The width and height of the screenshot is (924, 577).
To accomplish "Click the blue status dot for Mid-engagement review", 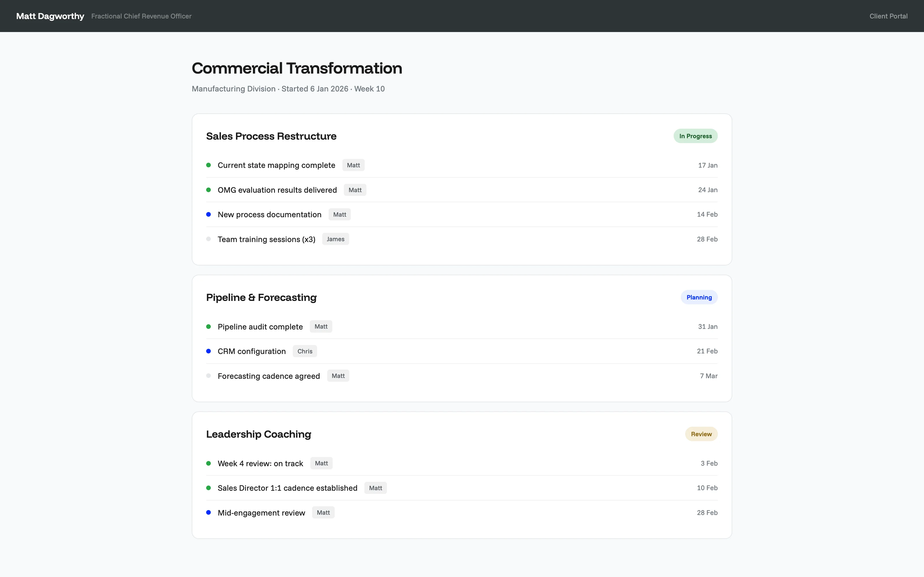I will (209, 512).
